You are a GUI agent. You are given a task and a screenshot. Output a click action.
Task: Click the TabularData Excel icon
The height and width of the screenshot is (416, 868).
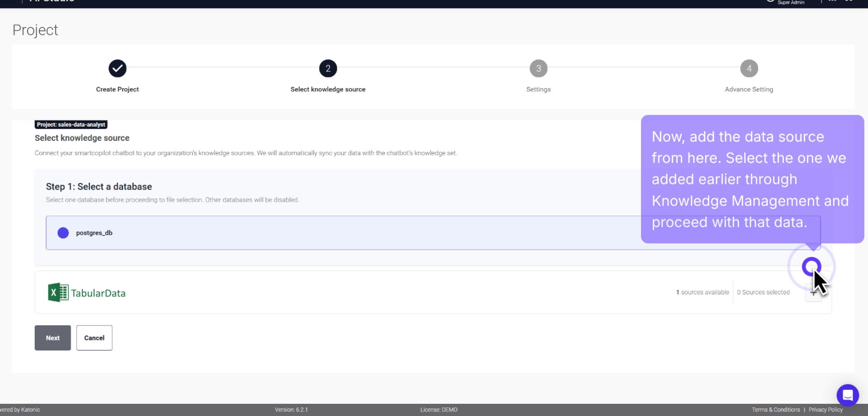pyautogui.click(x=57, y=292)
